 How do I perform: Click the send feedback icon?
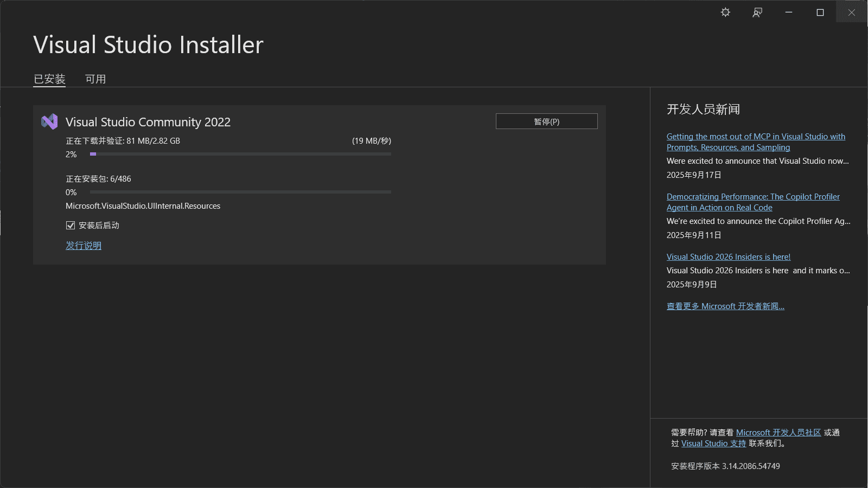pos(757,12)
